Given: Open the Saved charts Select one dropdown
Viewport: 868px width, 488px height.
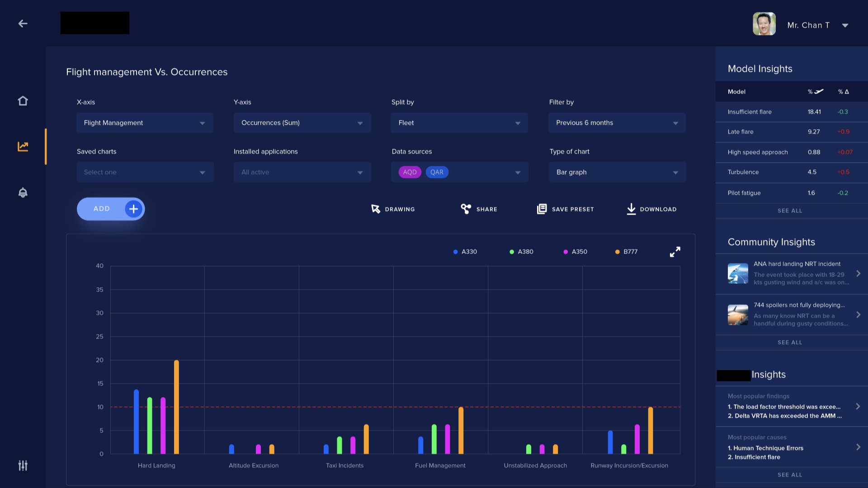Looking at the screenshot, I should (145, 172).
